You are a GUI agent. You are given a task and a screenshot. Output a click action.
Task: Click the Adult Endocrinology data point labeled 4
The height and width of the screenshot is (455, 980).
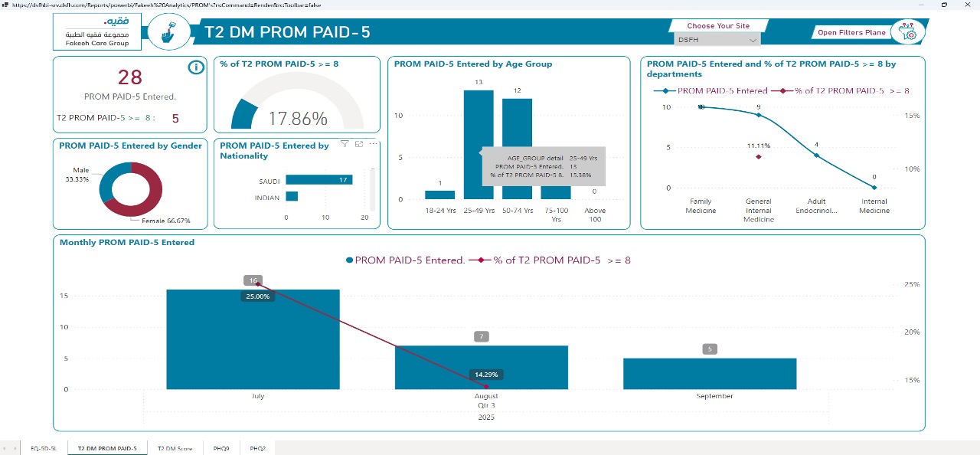click(817, 155)
